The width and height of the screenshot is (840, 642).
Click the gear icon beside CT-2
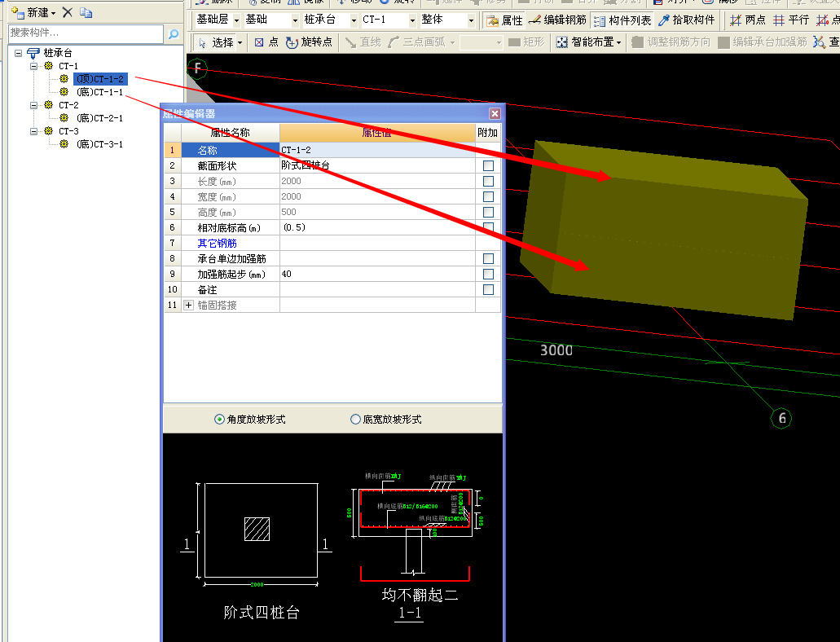pos(48,105)
